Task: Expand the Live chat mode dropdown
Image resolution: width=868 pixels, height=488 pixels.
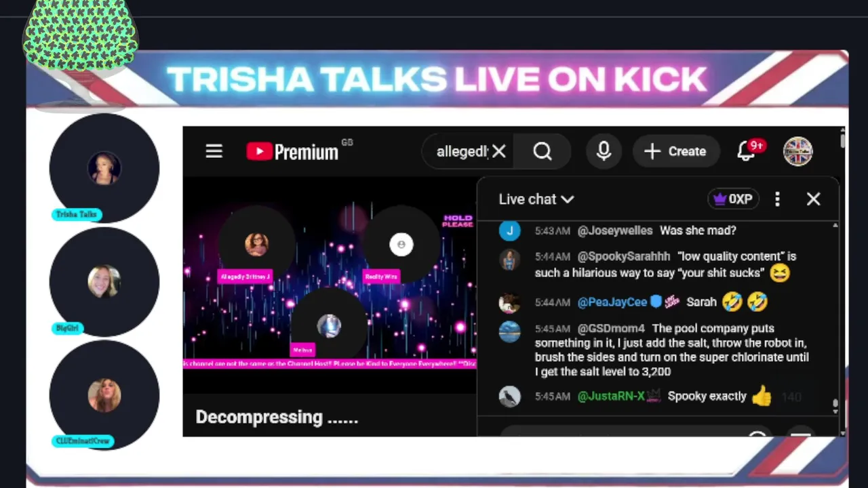Action: 536,199
